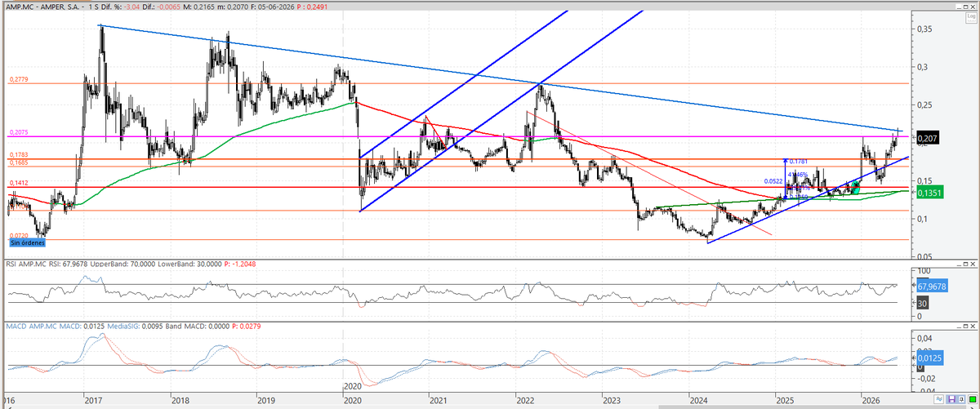Screen dimensions: 980x409
Task: Click the 2022 year mark on the time axis
Action: tap(524, 400)
